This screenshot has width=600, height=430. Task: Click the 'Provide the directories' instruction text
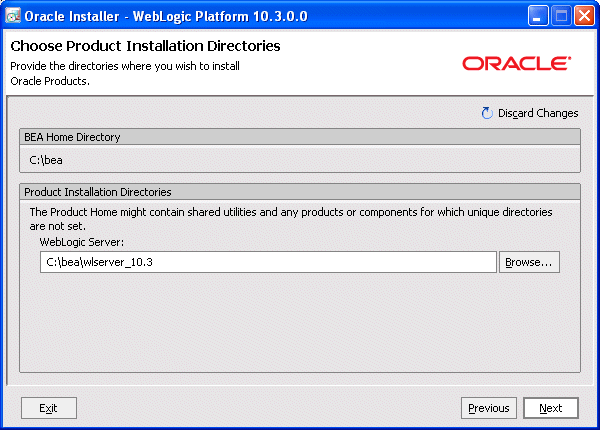point(125,73)
